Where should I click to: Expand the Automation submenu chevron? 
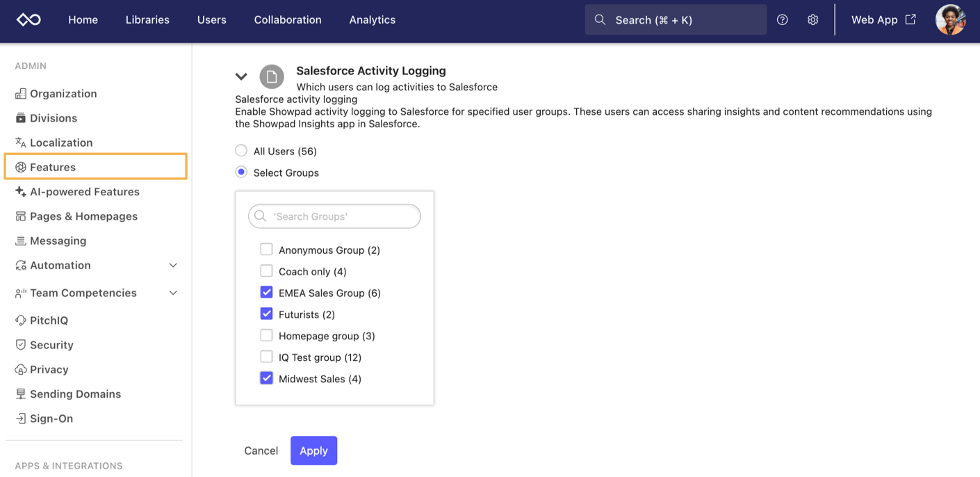coord(173,265)
